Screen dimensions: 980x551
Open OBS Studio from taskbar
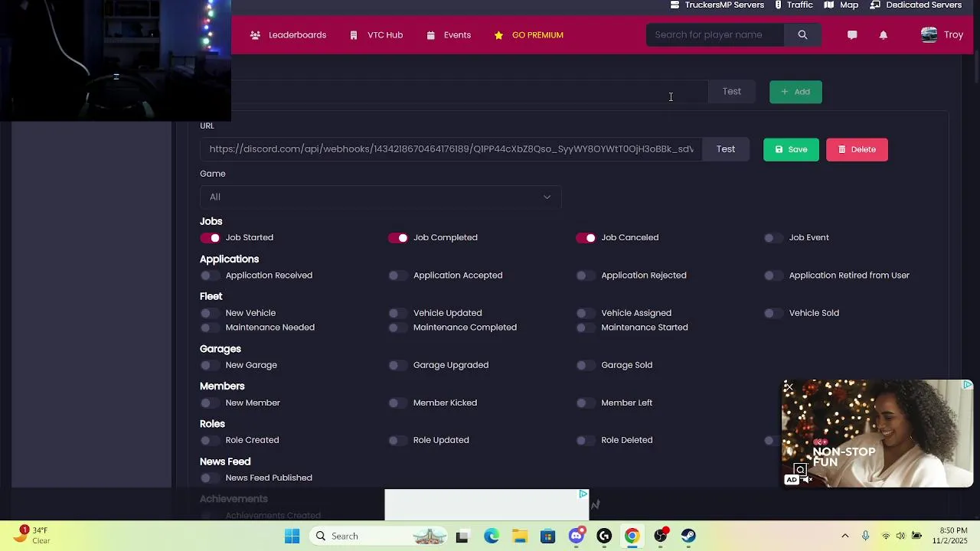[x=661, y=536]
